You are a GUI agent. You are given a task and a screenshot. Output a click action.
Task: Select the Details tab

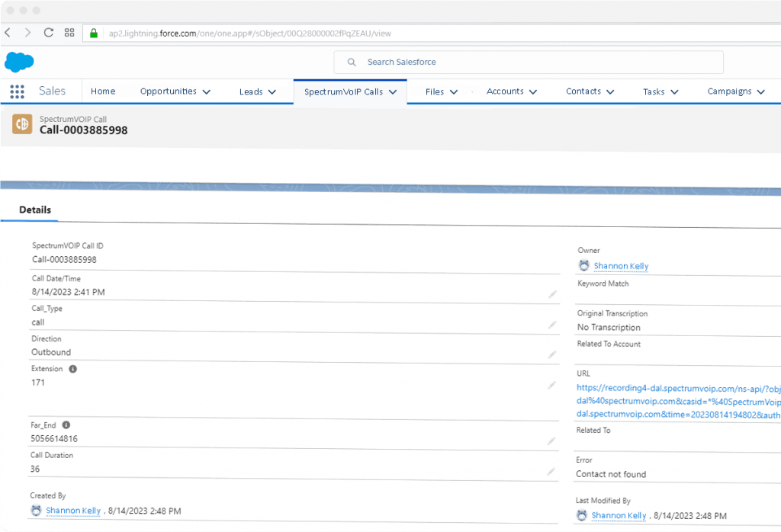36,210
